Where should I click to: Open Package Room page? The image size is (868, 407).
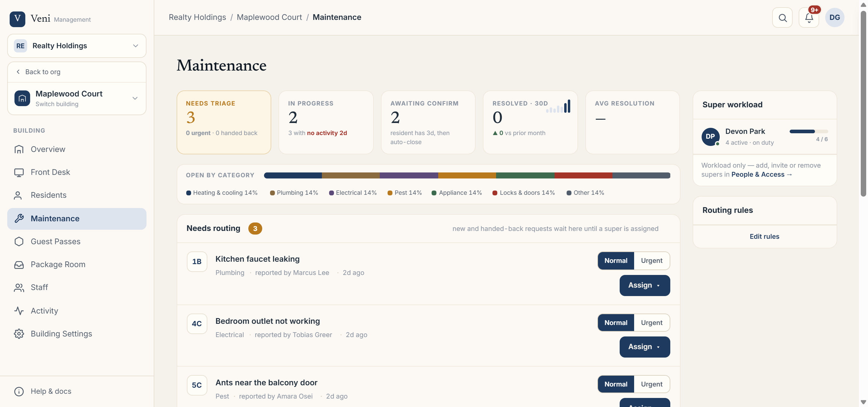click(x=77, y=264)
